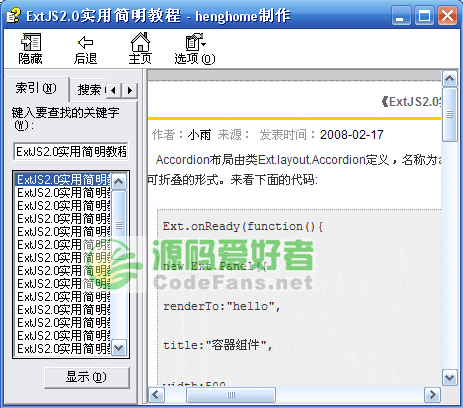This screenshot has width=463, height=408.
Task: Open the 选项 options toolbar icon
Action: 195,42
